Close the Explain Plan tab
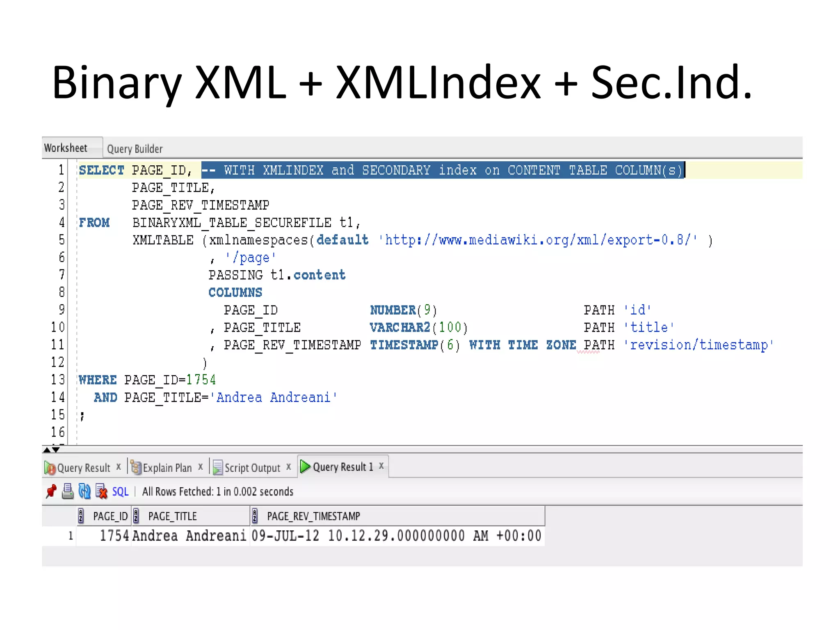 [x=201, y=466]
